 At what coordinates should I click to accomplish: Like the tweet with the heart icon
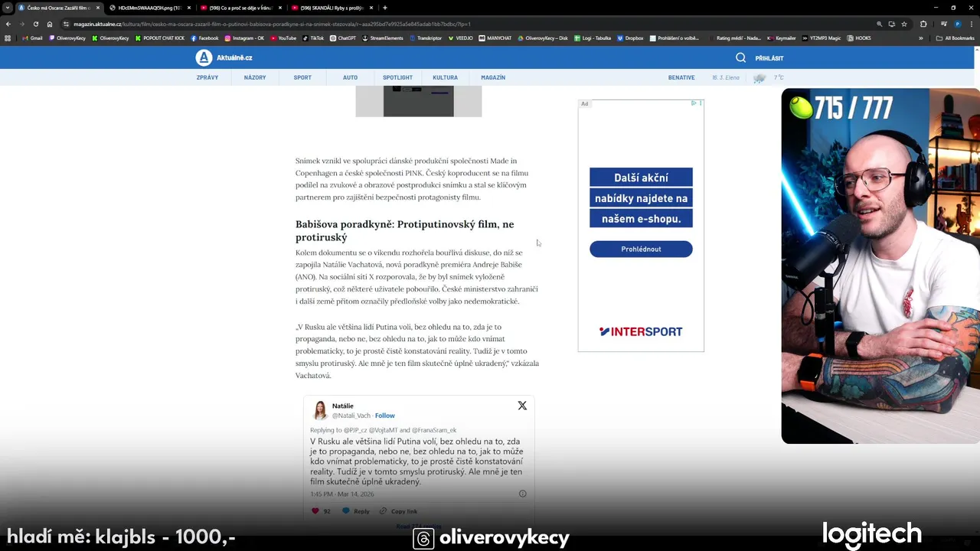(x=315, y=511)
